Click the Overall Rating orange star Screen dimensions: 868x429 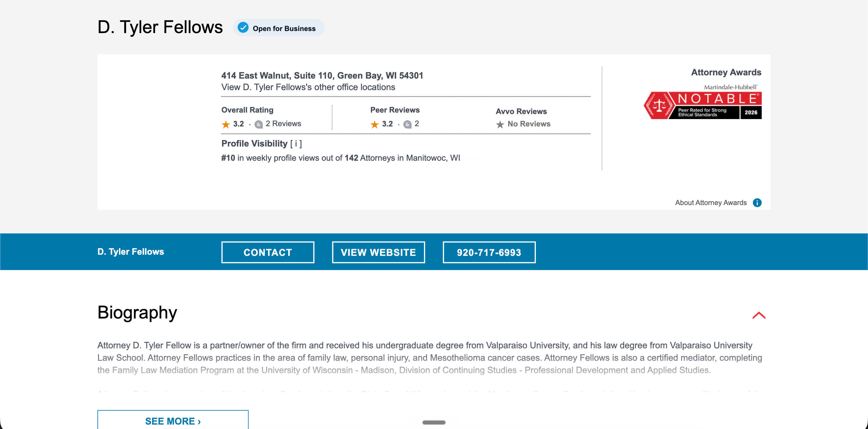point(226,124)
